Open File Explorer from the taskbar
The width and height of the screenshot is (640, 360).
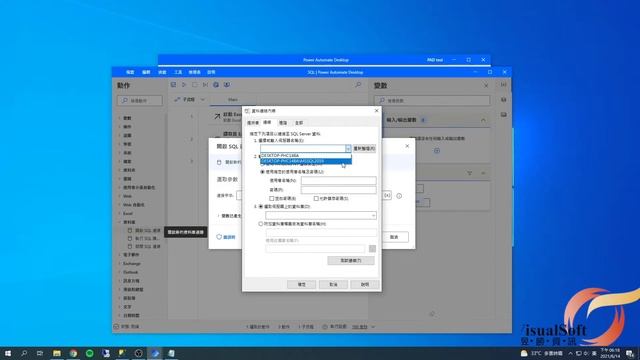pyautogui.click(x=57, y=353)
